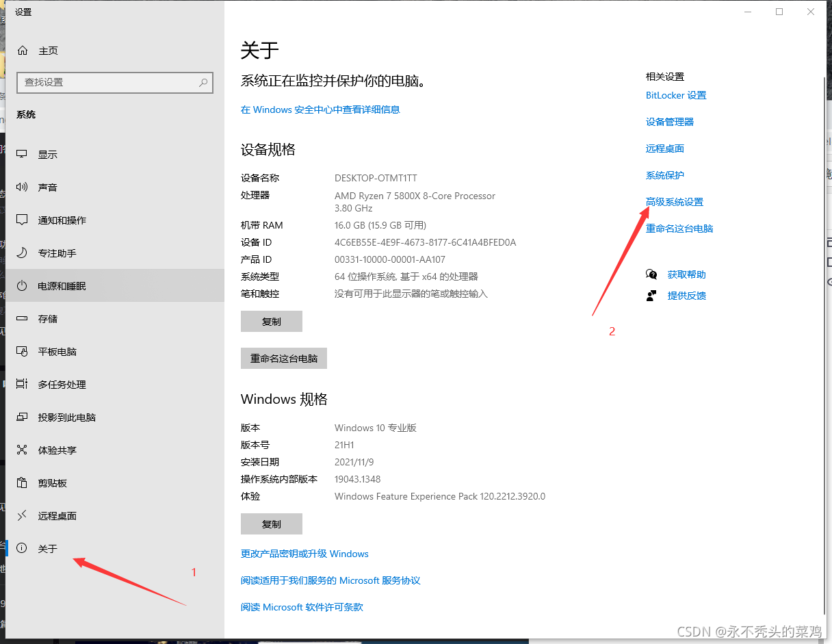Click the 电源和睡眠 power icon
The width and height of the screenshot is (832, 644).
click(23, 286)
